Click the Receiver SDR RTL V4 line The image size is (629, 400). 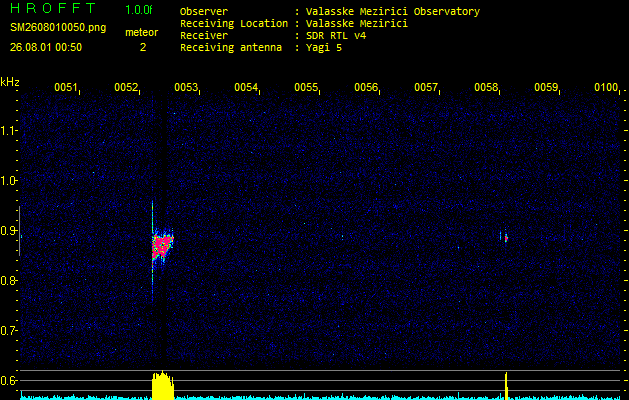click(x=273, y=36)
